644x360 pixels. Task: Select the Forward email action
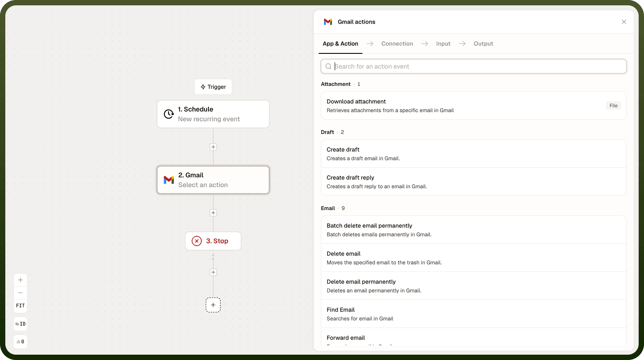[474, 338]
